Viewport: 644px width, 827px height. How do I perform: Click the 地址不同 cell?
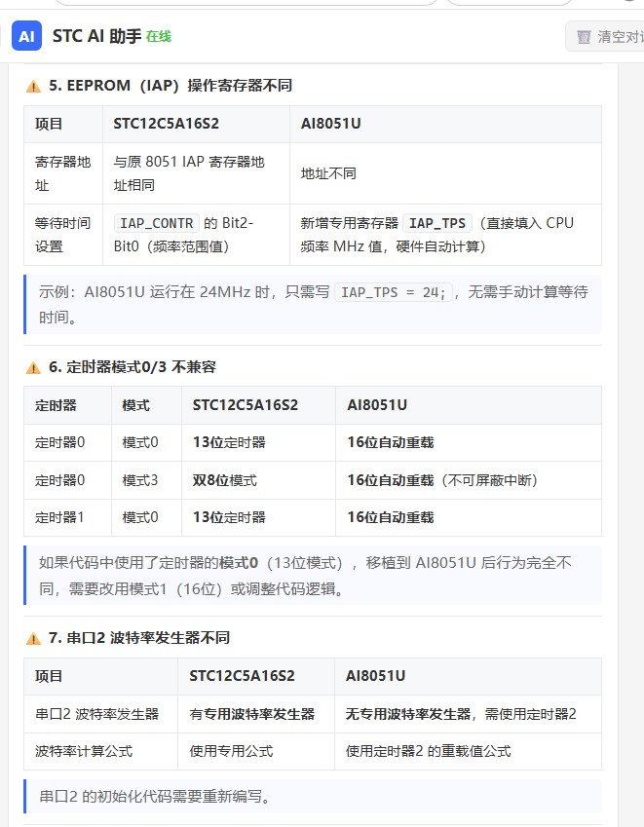tap(445, 173)
